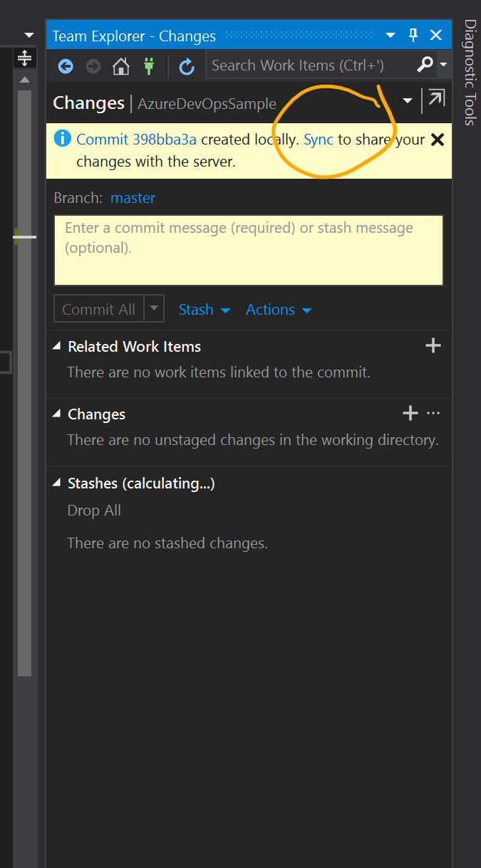
Task: Open the Stash dropdown
Action: pyautogui.click(x=204, y=310)
